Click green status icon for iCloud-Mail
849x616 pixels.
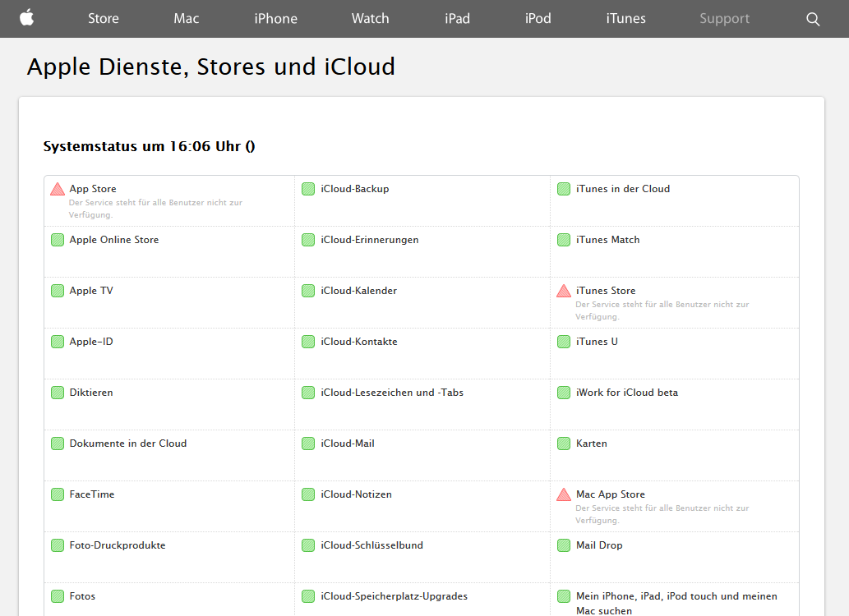click(308, 444)
